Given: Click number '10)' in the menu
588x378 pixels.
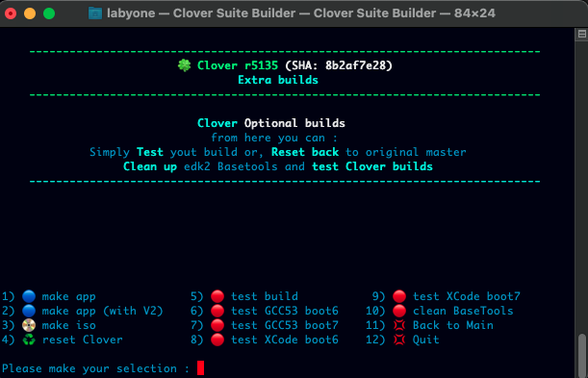Looking at the screenshot, I should click(375, 311).
